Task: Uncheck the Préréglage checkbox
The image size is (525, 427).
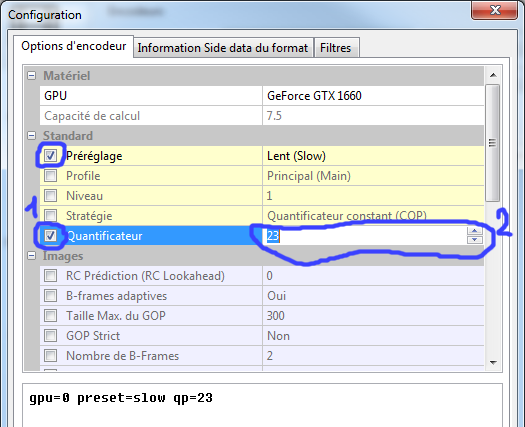Action: 51,155
